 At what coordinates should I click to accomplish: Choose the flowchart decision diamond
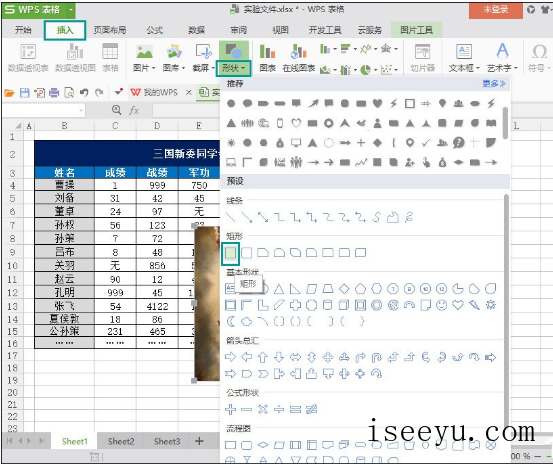click(x=263, y=445)
